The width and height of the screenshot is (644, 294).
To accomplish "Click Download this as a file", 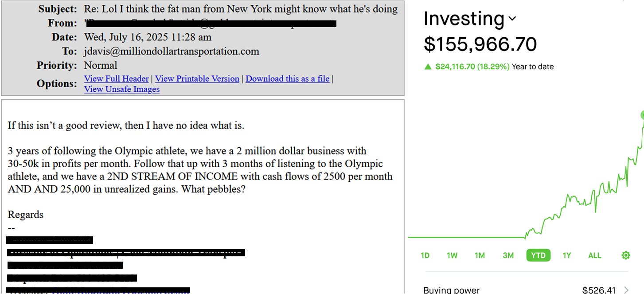I will (x=287, y=78).
